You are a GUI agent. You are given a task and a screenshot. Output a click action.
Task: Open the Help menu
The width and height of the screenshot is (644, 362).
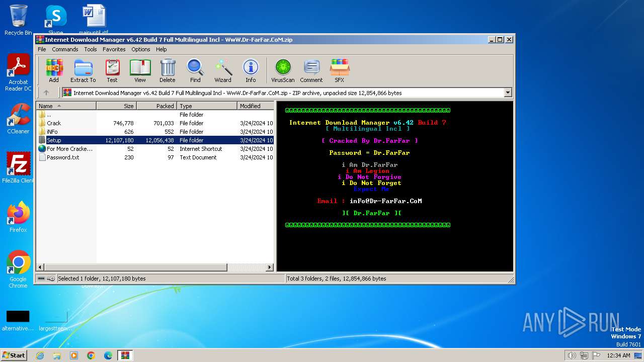click(161, 49)
